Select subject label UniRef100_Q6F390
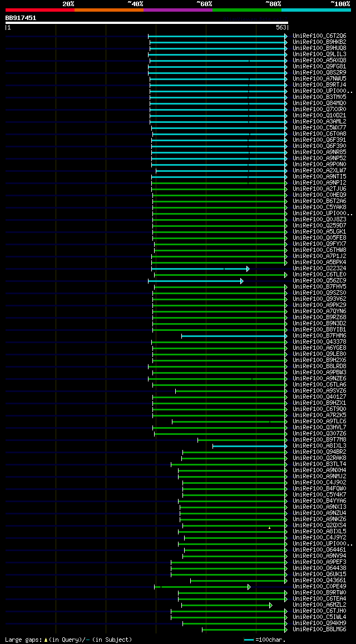 tap(319, 146)
